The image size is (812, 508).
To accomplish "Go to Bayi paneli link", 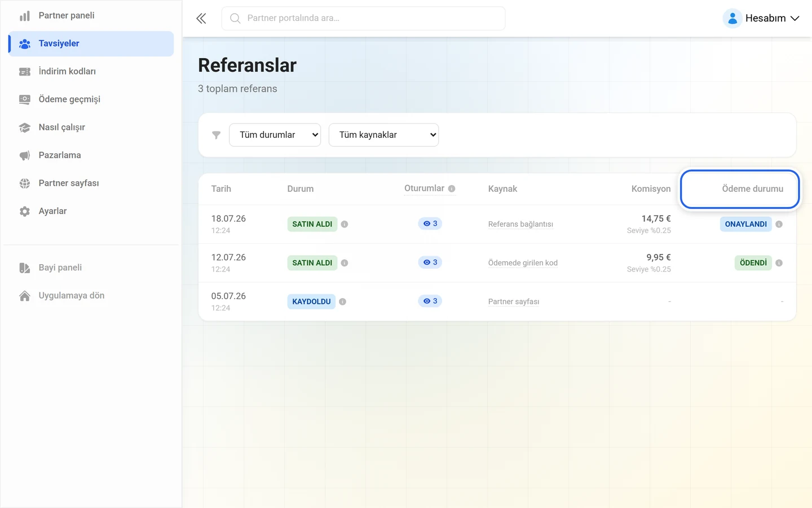I will coord(91,268).
